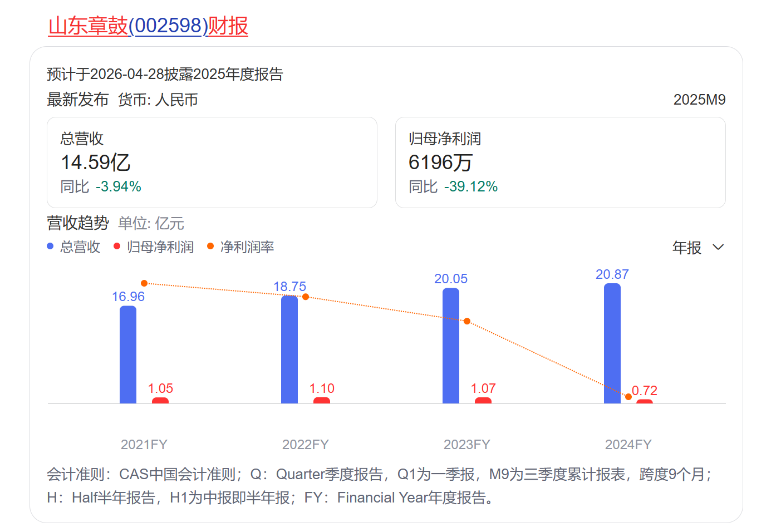776x532 pixels.
Task: Select the 2023FY blue revenue bar
Action: (451, 346)
